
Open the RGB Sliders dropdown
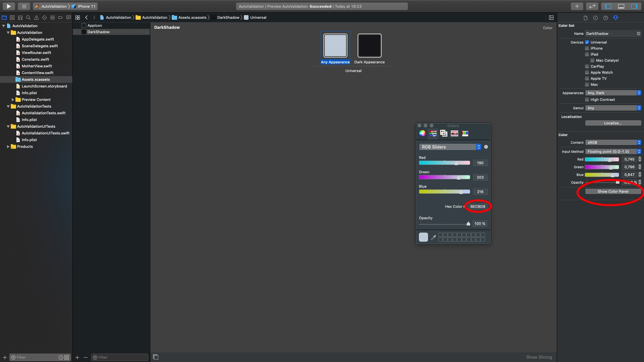pyautogui.click(x=450, y=147)
